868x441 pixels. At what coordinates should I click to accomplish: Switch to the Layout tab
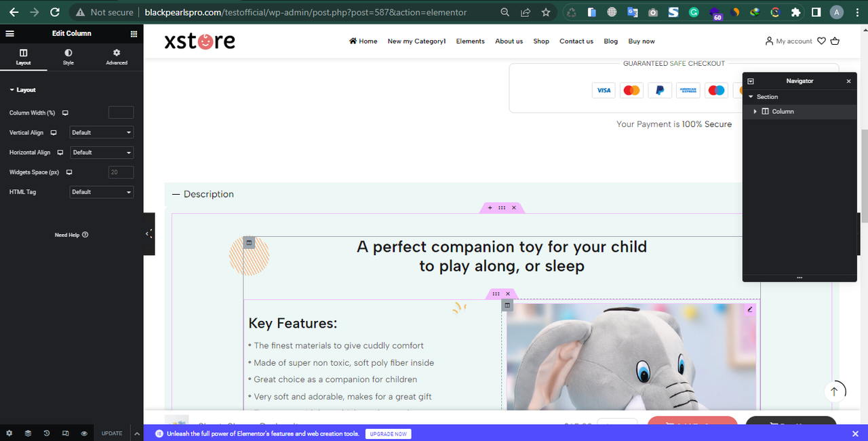pyautogui.click(x=24, y=57)
